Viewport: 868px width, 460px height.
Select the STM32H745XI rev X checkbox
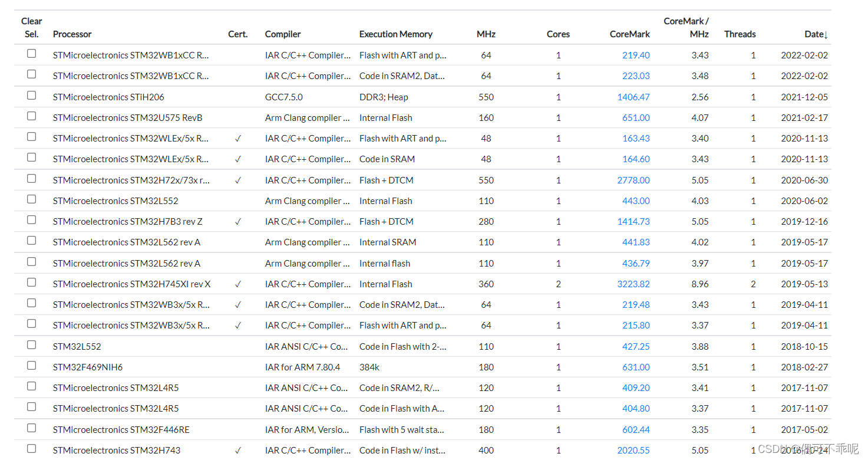click(x=32, y=282)
